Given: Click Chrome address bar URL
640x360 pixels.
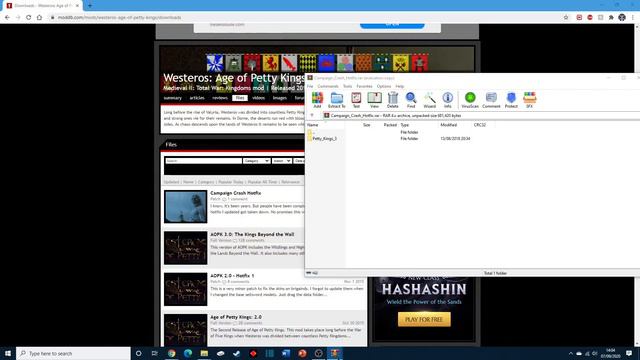Looking at the screenshot, I should pyautogui.click(x=119, y=18).
